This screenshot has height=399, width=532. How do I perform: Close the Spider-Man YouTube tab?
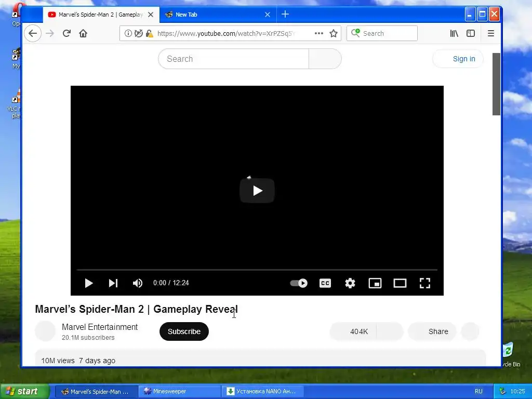click(x=151, y=15)
